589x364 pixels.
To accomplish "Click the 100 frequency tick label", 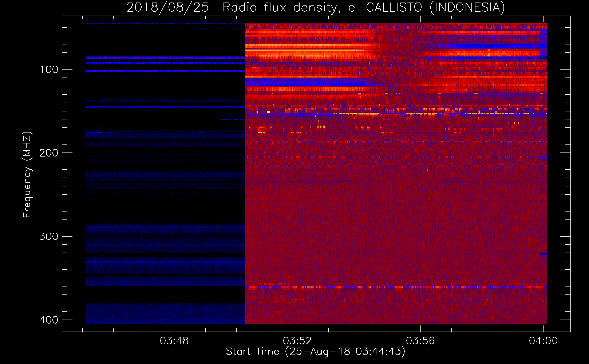I will pyautogui.click(x=49, y=70).
